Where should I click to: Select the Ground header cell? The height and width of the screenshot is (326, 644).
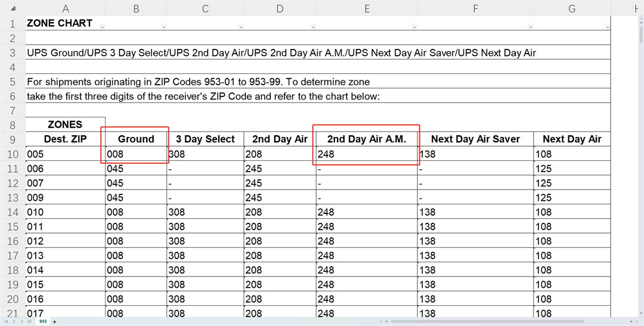[x=136, y=139]
